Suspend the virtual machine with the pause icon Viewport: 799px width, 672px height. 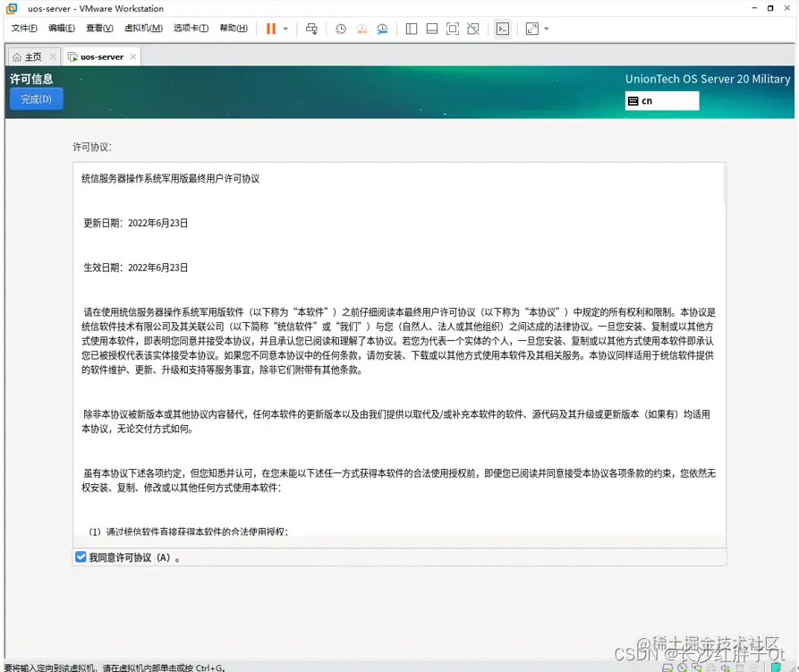[x=271, y=29]
